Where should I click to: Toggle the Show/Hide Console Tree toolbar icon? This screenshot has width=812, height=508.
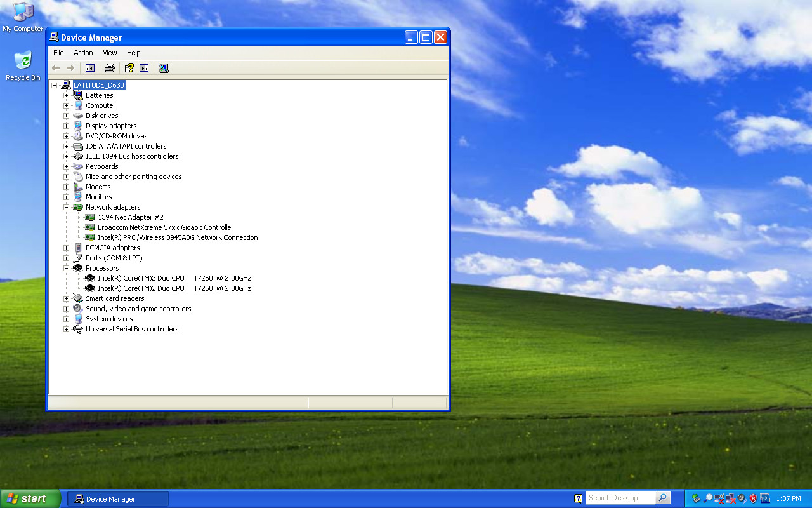pyautogui.click(x=90, y=68)
